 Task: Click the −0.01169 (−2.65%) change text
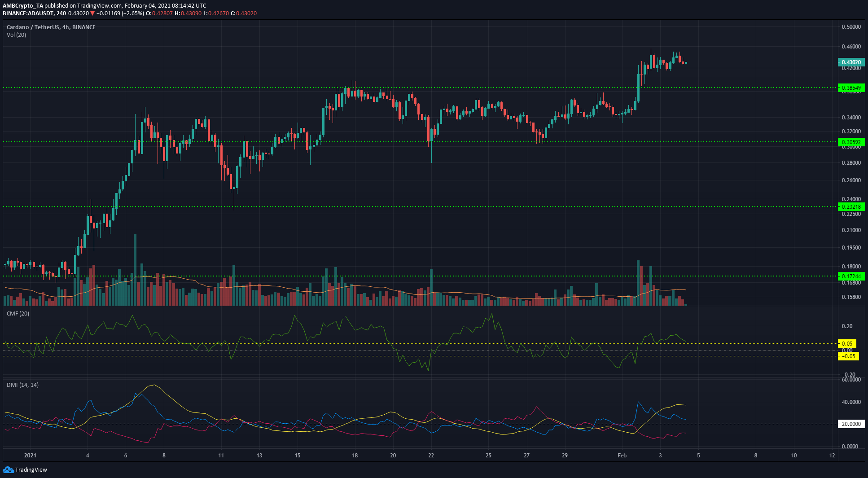coord(120,13)
